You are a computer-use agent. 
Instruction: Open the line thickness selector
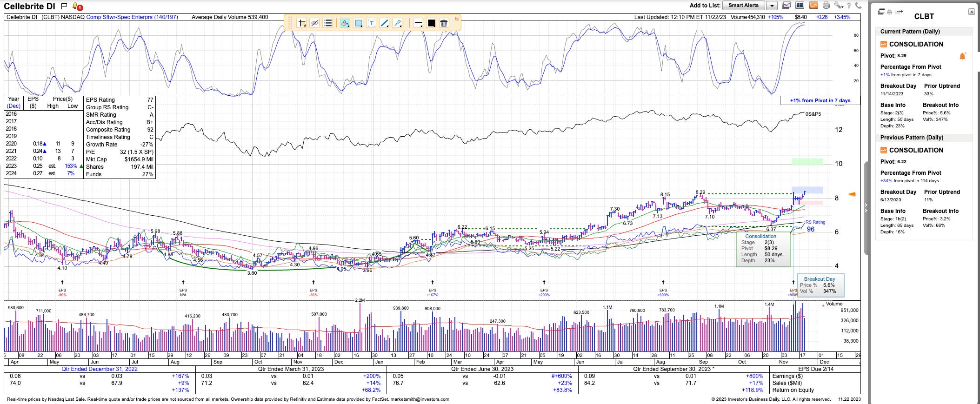coord(418,23)
